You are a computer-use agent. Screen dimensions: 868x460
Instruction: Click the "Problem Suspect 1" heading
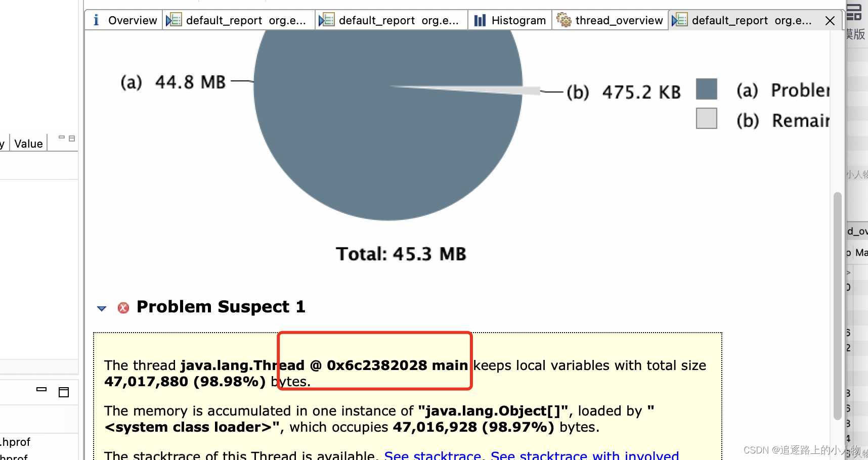(221, 307)
